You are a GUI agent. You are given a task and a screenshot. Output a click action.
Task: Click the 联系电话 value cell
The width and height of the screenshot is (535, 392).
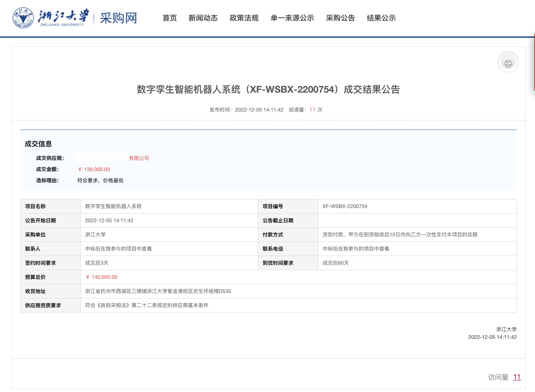(417, 249)
